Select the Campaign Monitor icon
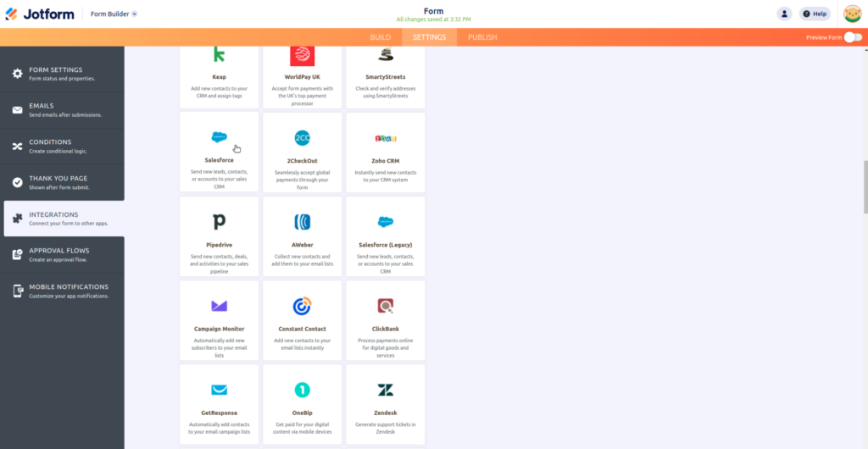 click(x=220, y=306)
